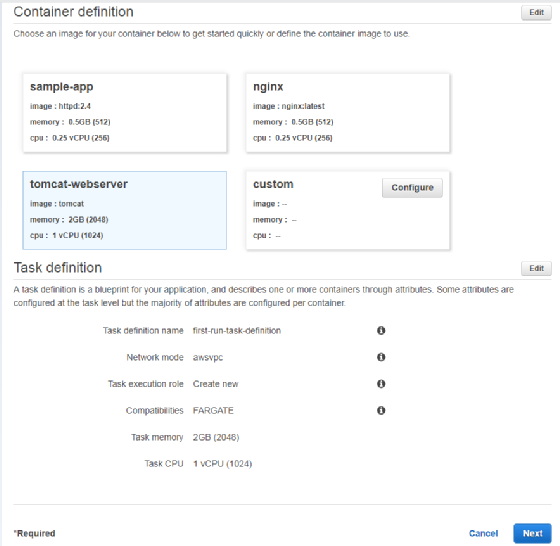This screenshot has height=546, width=560.
Task: Choose the tomcat-webserver container option
Action: coord(125,210)
